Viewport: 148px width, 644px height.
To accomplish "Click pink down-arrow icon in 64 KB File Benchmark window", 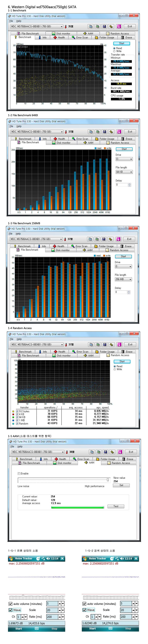I will pyautogui.click(x=119, y=132).
